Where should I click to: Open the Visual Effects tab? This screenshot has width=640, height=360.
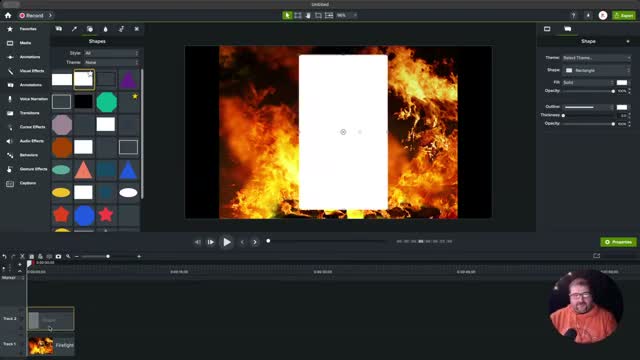[x=24, y=71]
